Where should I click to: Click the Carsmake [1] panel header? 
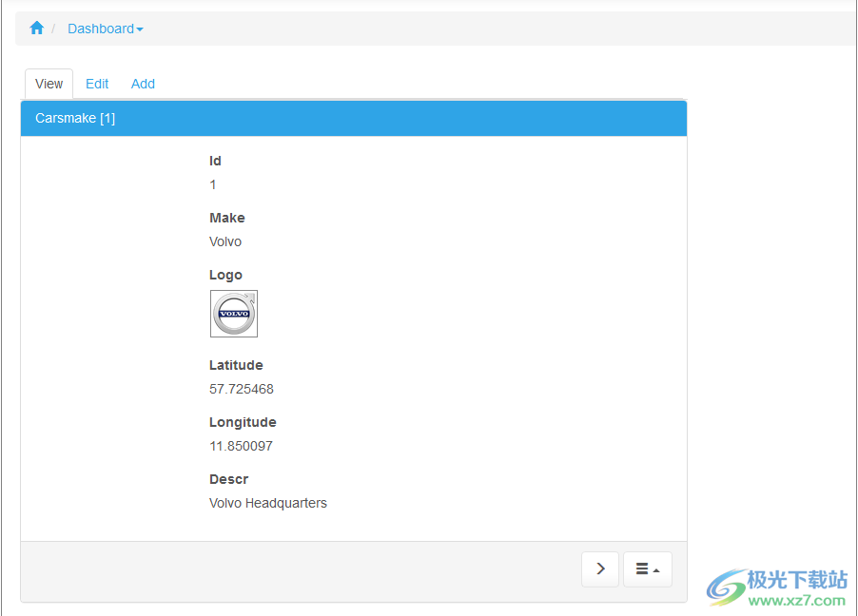[x=75, y=118]
